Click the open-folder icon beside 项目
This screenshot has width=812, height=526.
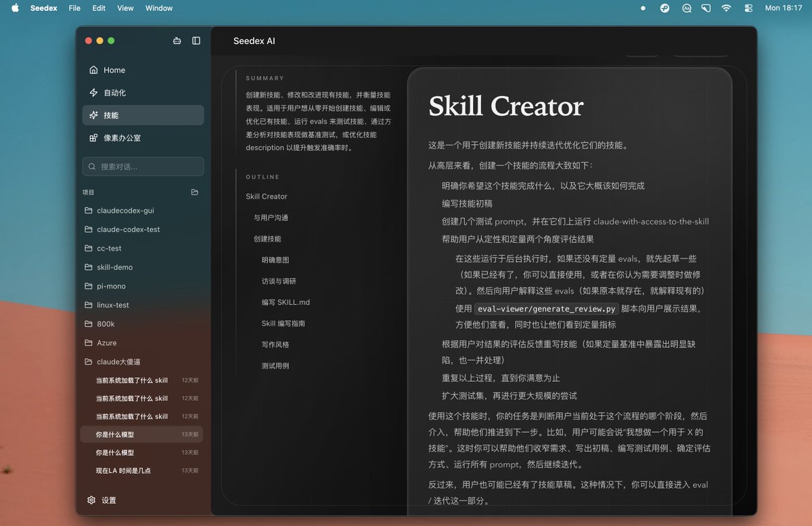pyautogui.click(x=195, y=192)
